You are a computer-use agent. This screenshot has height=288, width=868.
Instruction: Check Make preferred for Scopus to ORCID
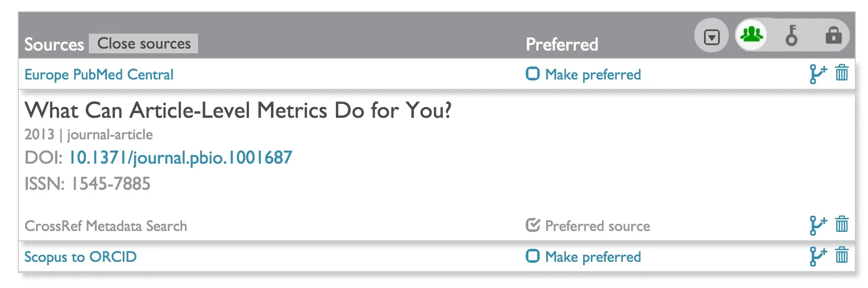click(x=533, y=256)
